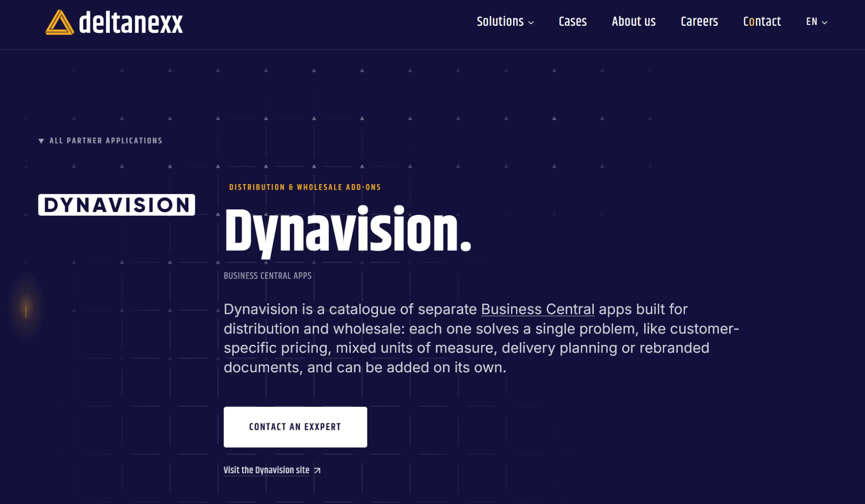Click the deltanexx triangle logo icon
This screenshot has height=504, width=865.
(60, 22)
